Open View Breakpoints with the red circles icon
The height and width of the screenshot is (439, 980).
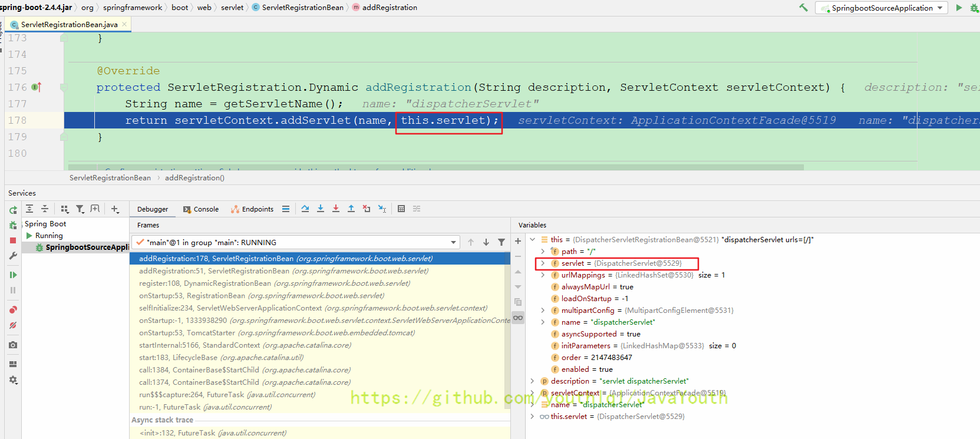tap(13, 310)
